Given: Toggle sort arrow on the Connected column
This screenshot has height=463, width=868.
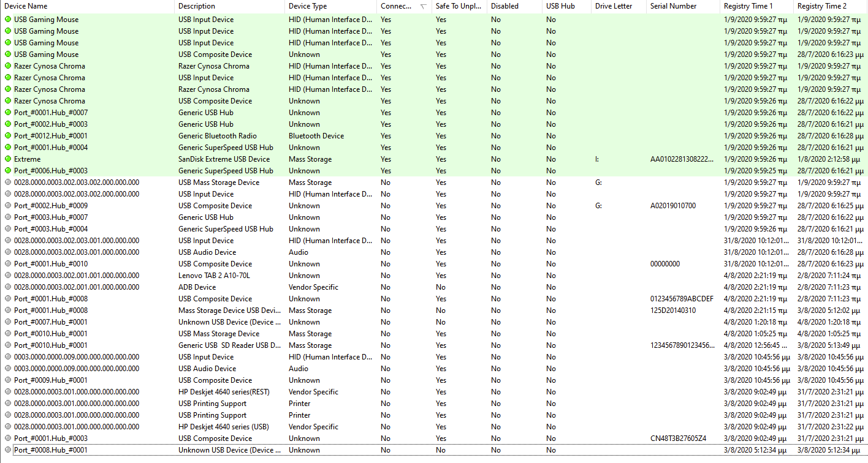Looking at the screenshot, I should click(424, 6).
